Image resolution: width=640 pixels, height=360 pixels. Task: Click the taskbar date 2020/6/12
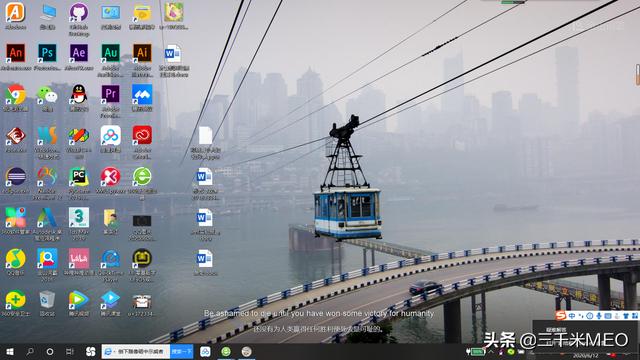coord(585,356)
